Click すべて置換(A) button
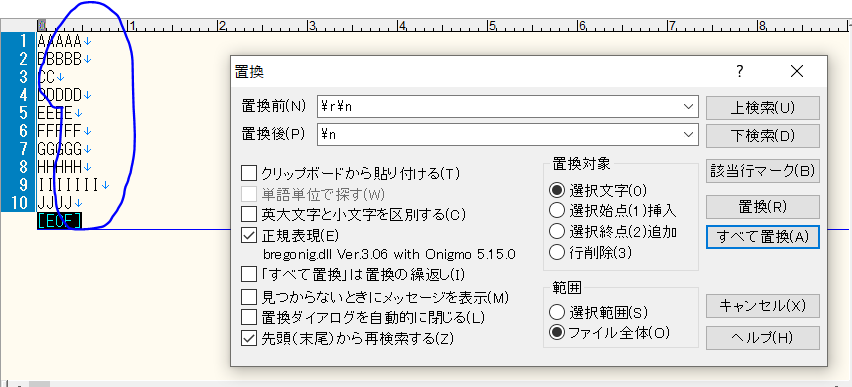 pos(762,236)
